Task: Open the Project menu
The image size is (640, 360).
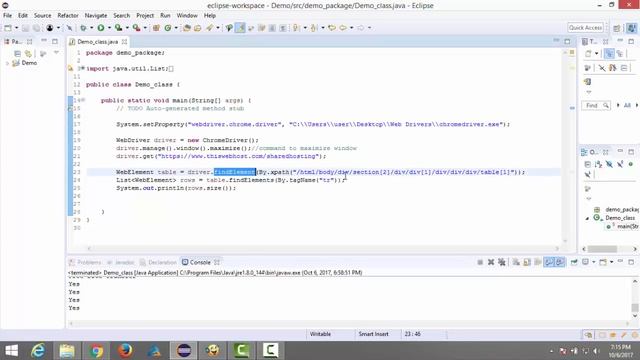Action: coord(145,16)
